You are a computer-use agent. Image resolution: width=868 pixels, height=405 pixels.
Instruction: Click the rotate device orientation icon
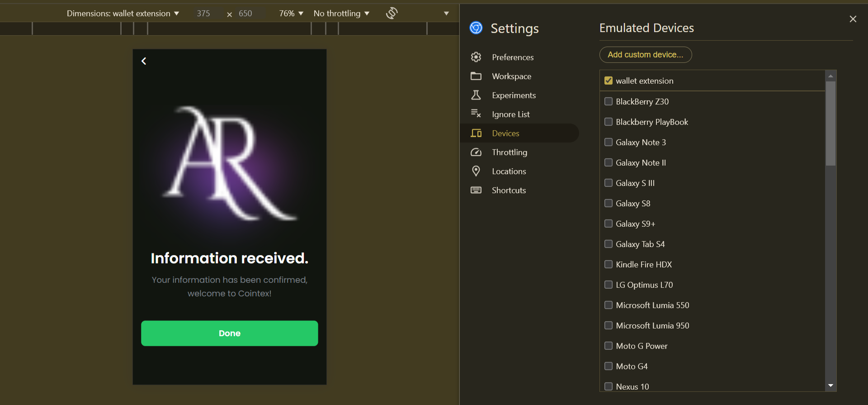coord(392,13)
